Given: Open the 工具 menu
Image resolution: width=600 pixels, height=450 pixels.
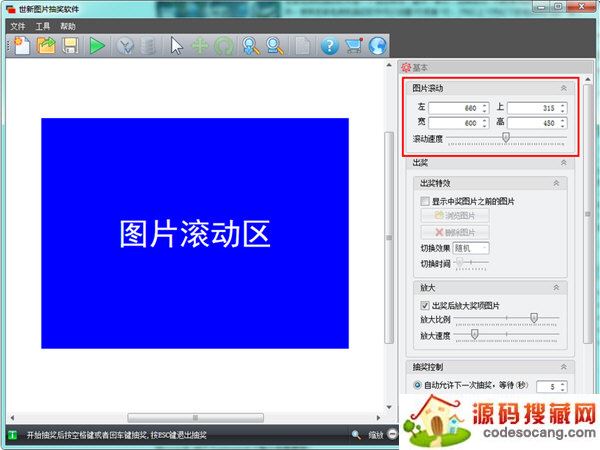Looking at the screenshot, I should pyautogui.click(x=42, y=26).
